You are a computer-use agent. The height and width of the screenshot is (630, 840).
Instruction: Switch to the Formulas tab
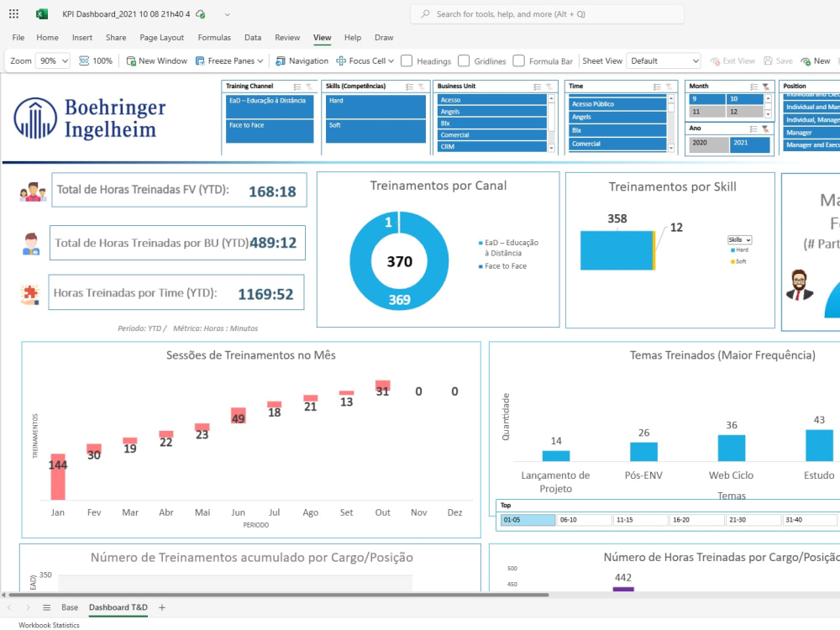tap(214, 38)
